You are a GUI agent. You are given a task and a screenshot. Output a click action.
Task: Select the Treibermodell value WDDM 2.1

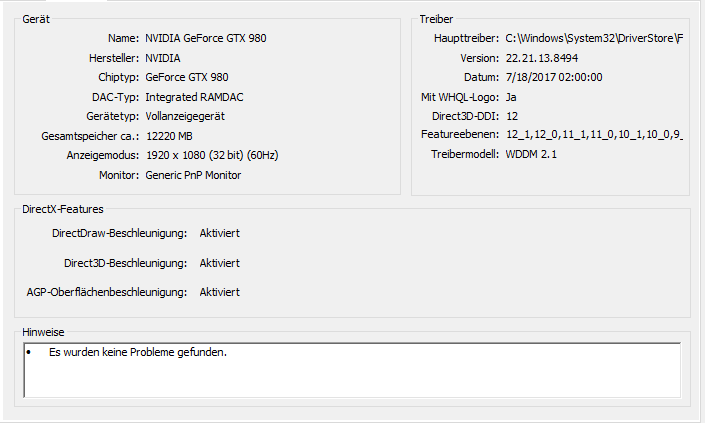click(x=531, y=154)
